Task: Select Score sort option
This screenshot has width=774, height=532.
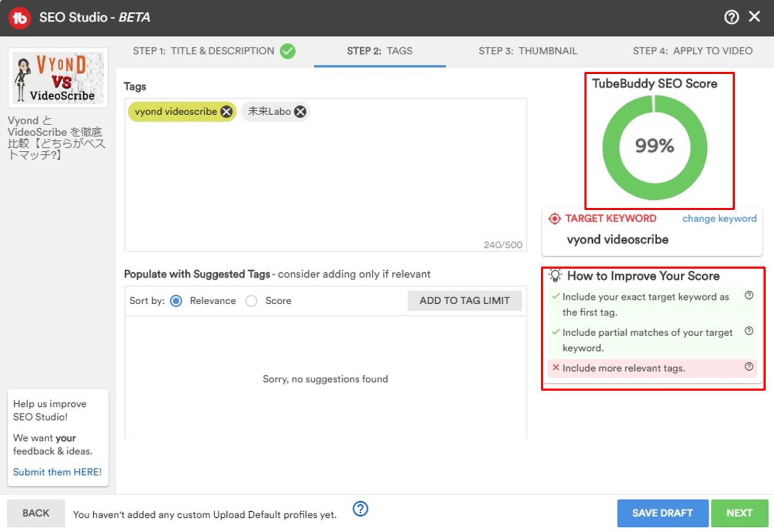Action: pyautogui.click(x=251, y=301)
